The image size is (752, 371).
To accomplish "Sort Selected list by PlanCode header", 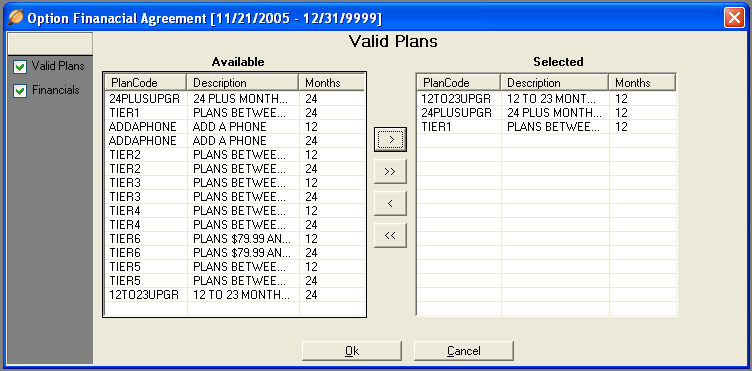I will 458,82.
